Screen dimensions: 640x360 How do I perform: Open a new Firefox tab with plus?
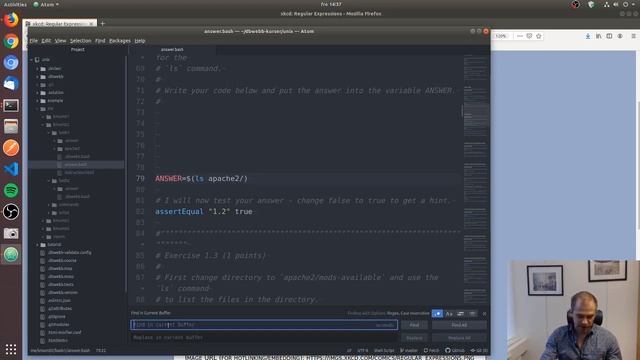tap(103, 24)
